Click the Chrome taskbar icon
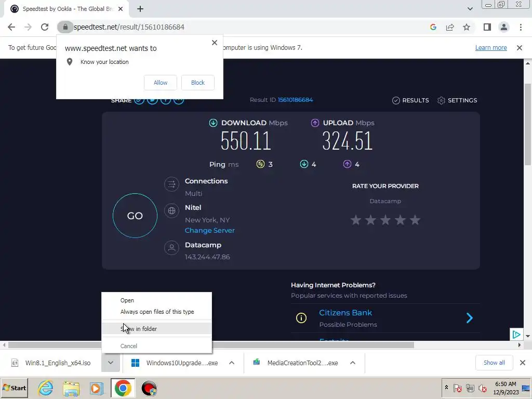Image resolution: width=532 pixels, height=399 pixels. (x=123, y=388)
